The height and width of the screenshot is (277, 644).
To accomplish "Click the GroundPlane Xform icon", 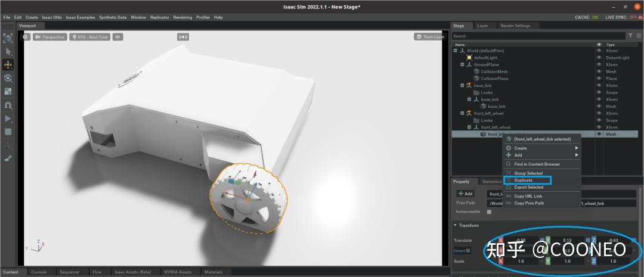I will (469, 65).
